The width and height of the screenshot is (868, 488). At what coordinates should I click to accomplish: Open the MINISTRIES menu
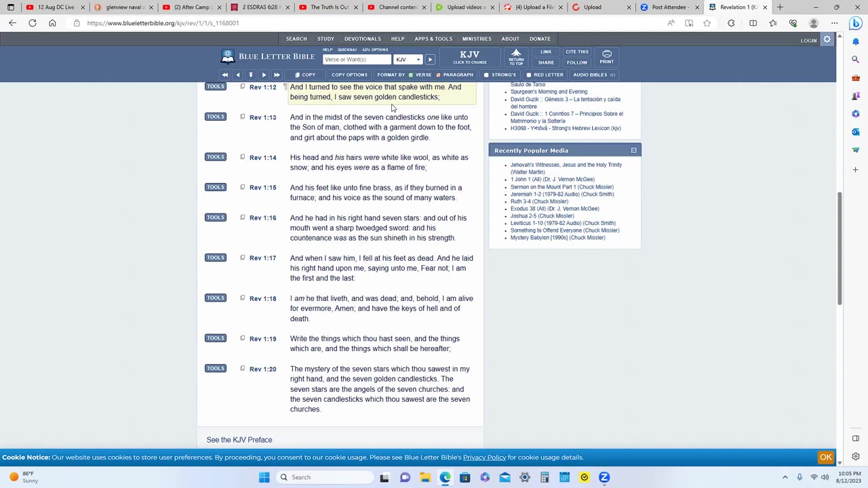pyautogui.click(x=477, y=39)
